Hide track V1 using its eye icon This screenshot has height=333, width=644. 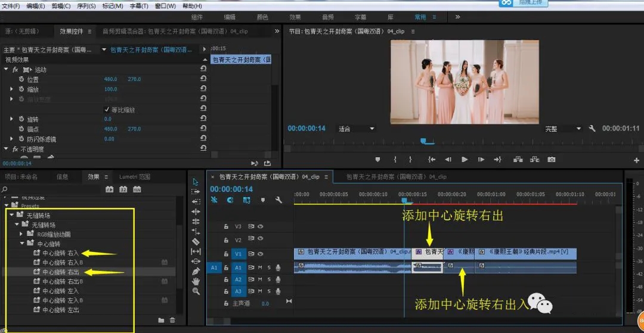coord(261,254)
